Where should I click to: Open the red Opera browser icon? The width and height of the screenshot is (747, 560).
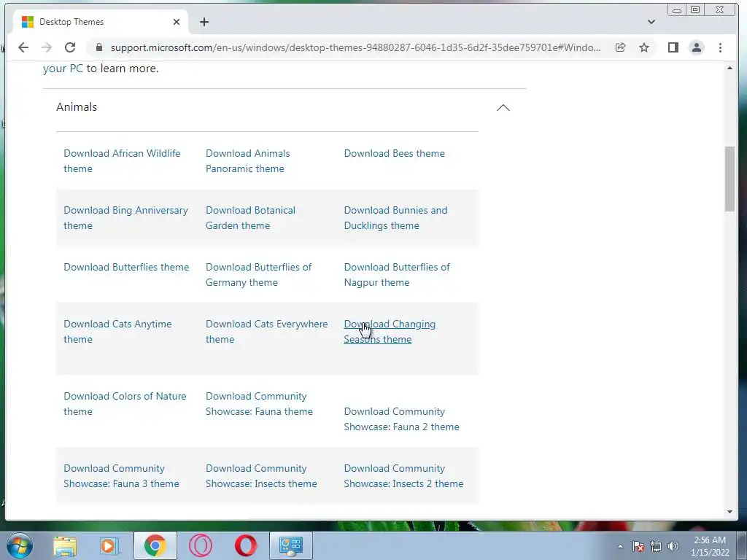[246, 545]
